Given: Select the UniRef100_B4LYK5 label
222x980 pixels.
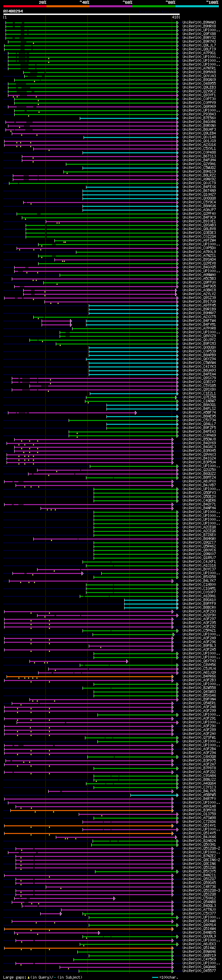Looking at the screenshot, I should (x=199, y=791).
